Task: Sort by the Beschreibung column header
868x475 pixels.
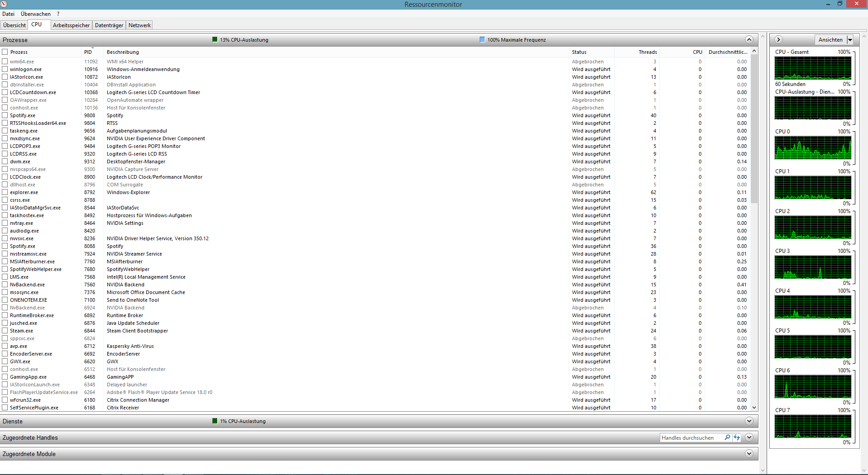Action: tap(336, 52)
